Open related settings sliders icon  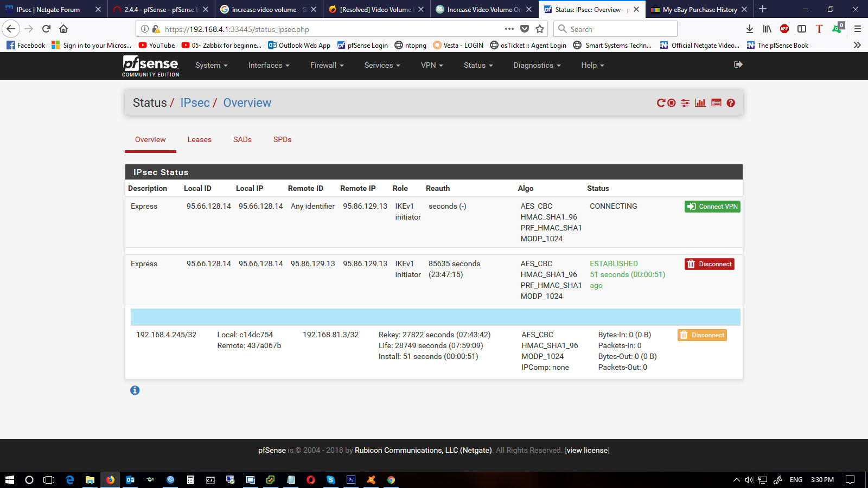click(686, 103)
